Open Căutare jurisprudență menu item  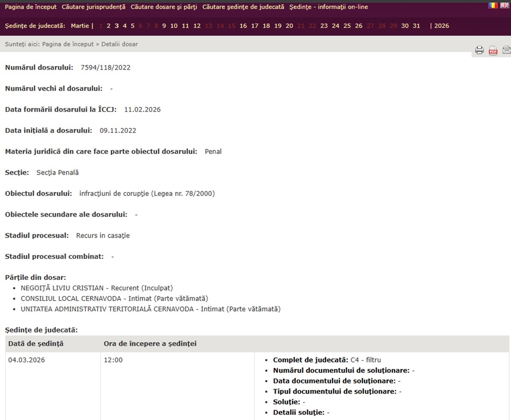click(x=94, y=7)
